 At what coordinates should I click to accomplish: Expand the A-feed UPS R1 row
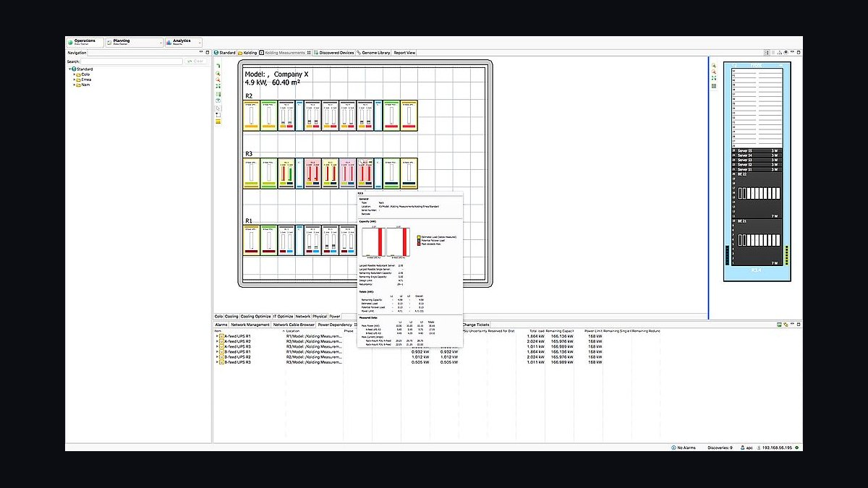click(x=217, y=336)
